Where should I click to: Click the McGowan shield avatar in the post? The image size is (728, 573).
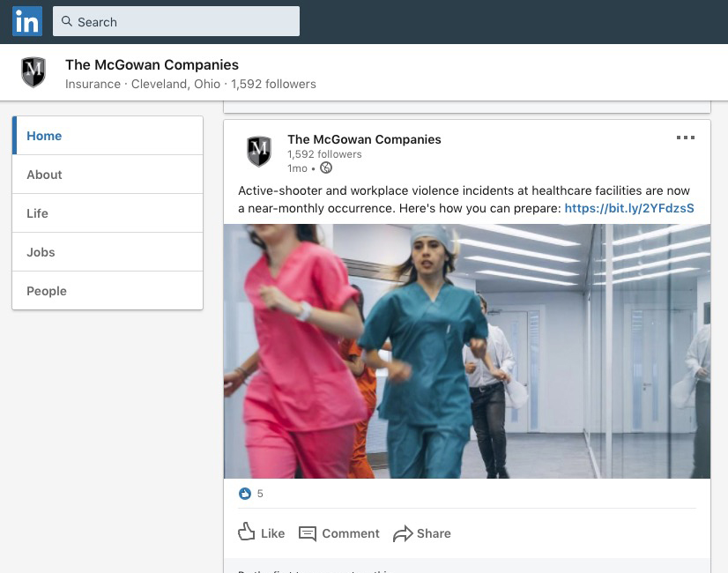click(259, 151)
